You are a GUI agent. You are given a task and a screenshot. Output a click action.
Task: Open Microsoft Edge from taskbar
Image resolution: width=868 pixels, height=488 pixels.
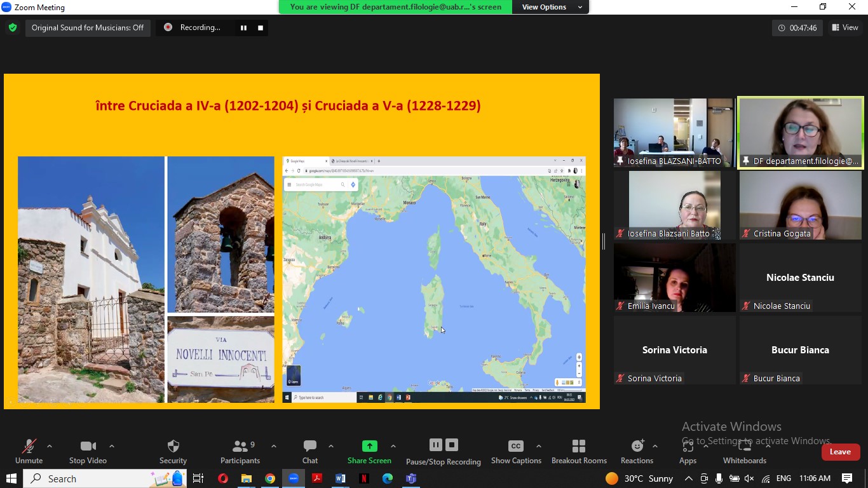click(x=388, y=478)
